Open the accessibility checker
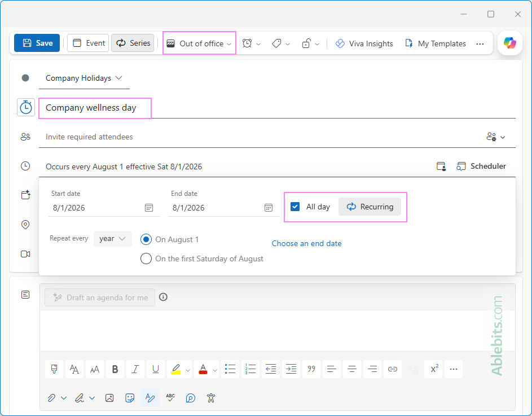The image size is (532, 416). click(x=211, y=398)
